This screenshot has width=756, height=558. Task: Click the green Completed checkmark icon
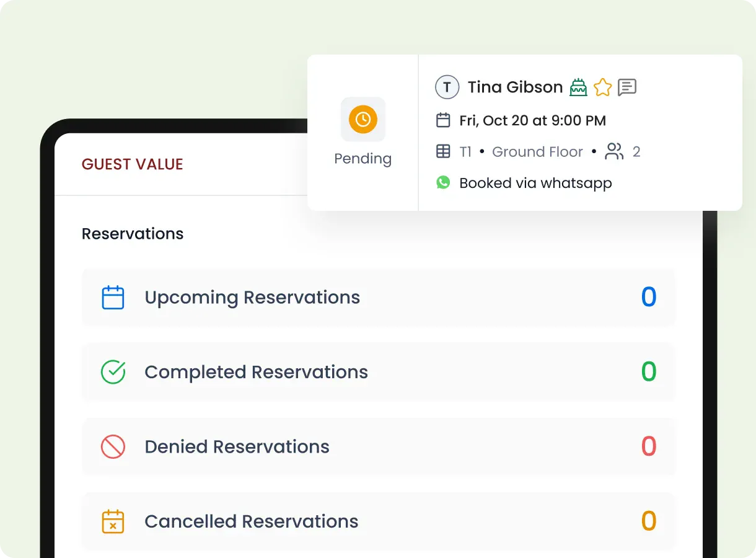[113, 372]
